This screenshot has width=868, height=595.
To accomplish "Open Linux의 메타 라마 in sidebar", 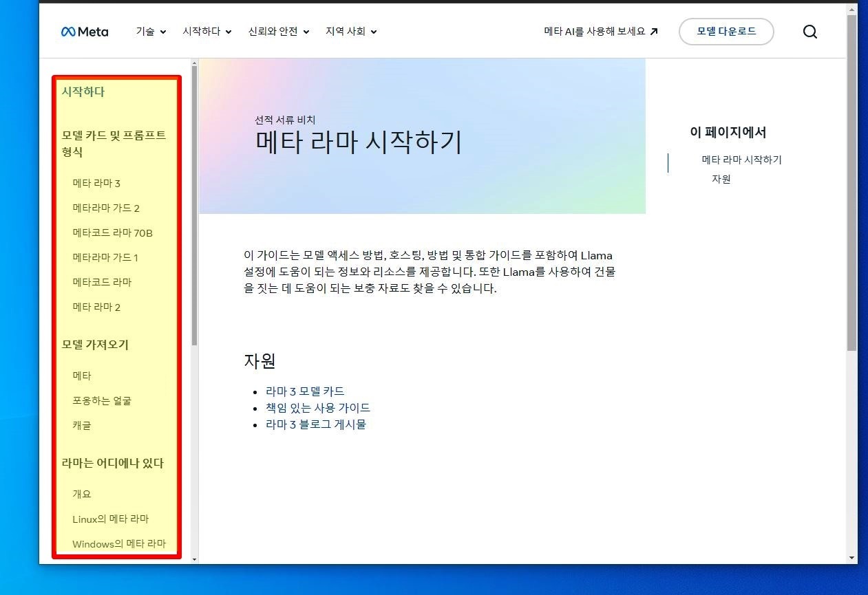I will 111,519.
